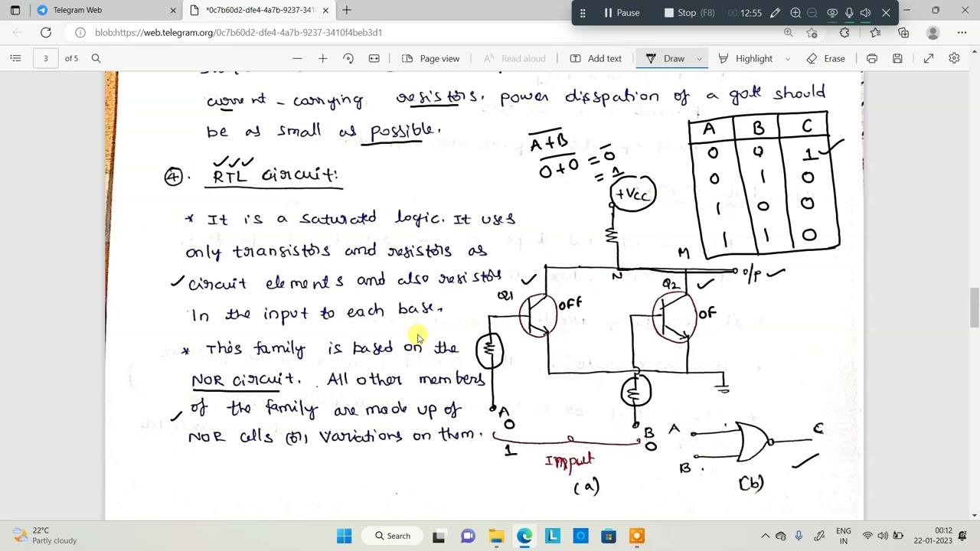Zoom in the PDF with plus

[322, 58]
